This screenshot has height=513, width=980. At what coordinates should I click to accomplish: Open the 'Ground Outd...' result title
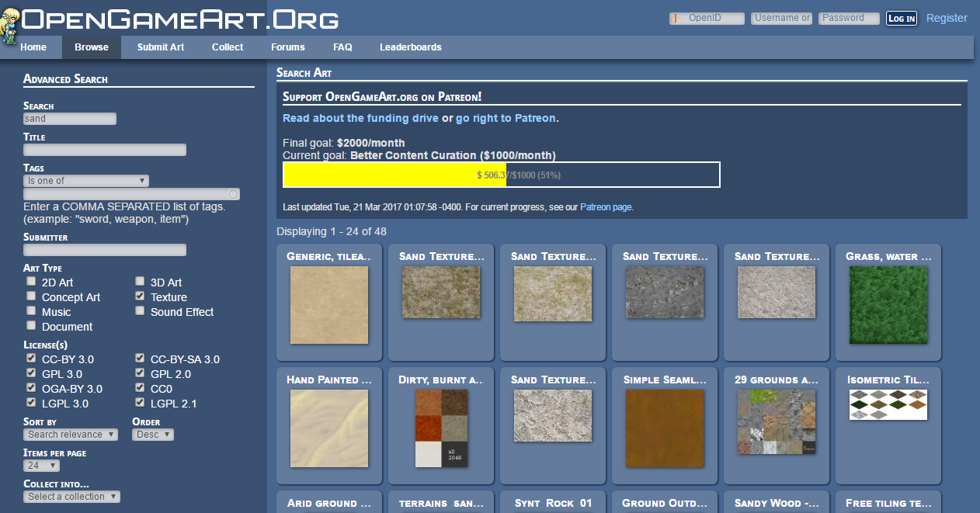pyautogui.click(x=665, y=503)
